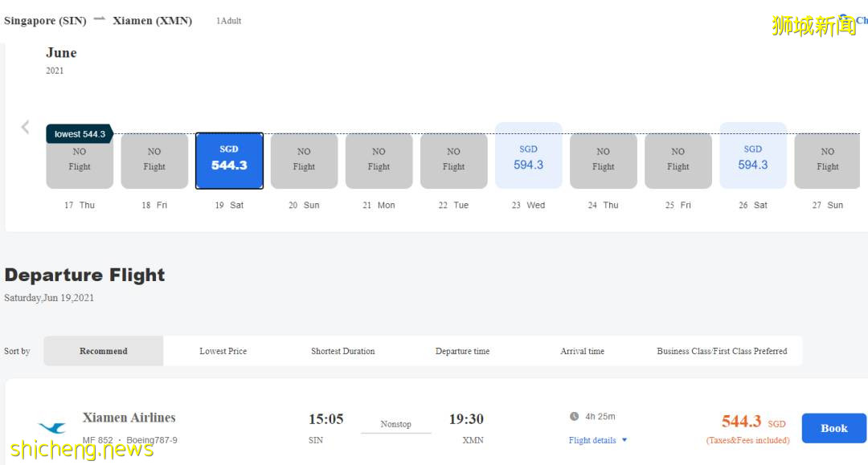Select Saturday June 19 fare 544.3
The height and width of the screenshot is (465, 868).
(229, 161)
